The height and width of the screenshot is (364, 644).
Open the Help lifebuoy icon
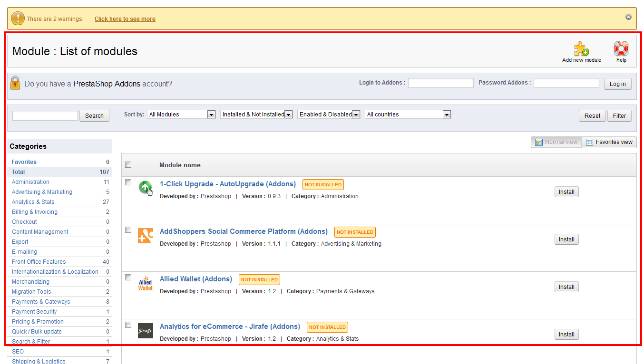point(621,49)
